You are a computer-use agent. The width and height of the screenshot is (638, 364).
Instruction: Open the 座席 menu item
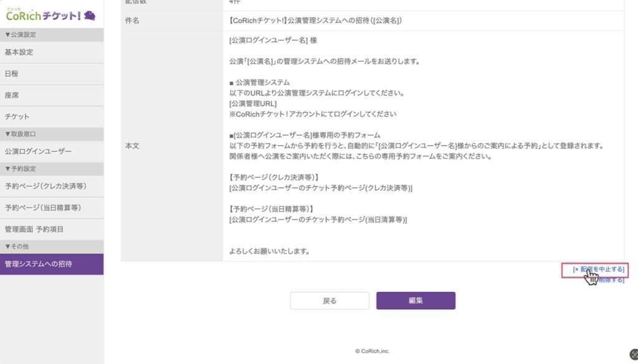coord(12,95)
